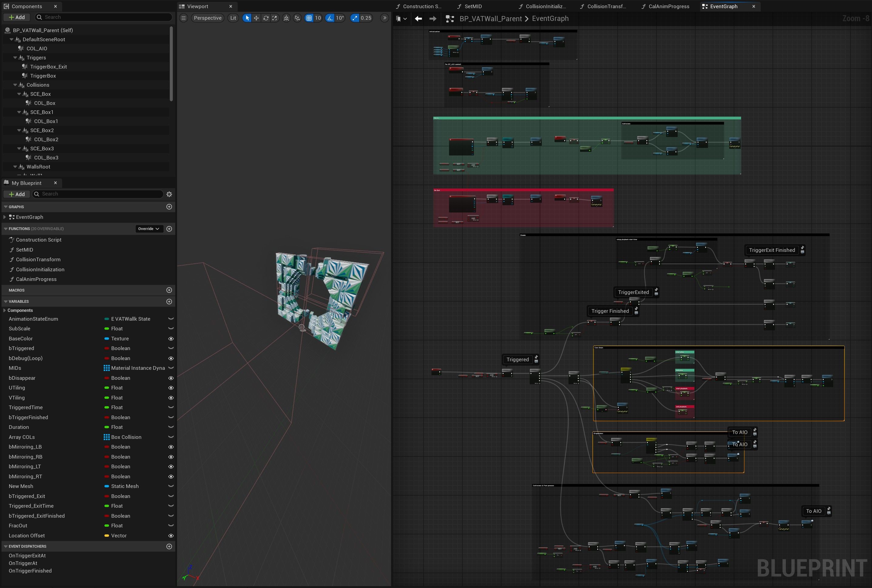Open the function Override dropdown
This screenshot has height=588, width=872.
pyautogui.click(x=149, y=229)
